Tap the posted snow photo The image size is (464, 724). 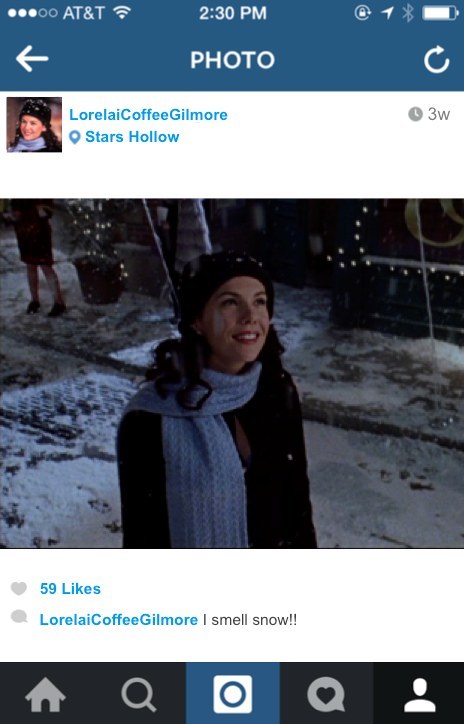pyautogui.click(x=232, y=374)
